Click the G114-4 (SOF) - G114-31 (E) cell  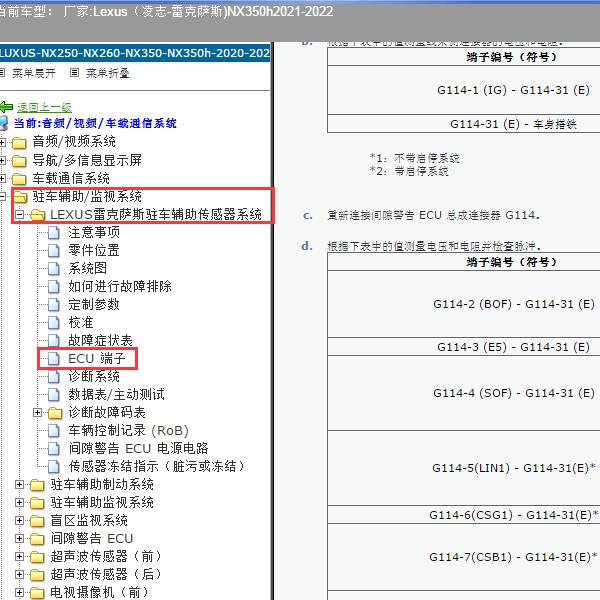pyautogui.click(x=514, y=393)
